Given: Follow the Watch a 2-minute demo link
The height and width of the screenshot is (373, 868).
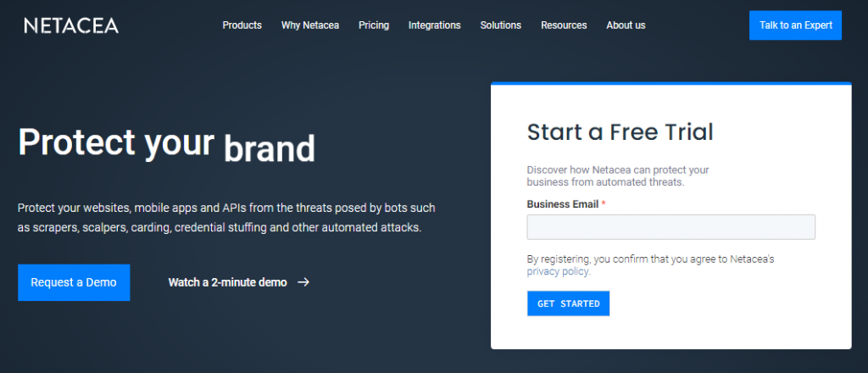Looking at the screenshot, I should pos(227,282).
